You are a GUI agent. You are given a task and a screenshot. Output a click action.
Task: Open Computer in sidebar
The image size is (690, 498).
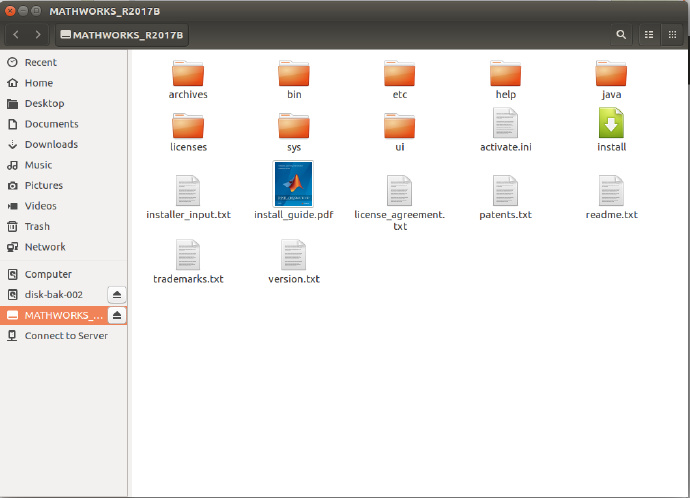pyautogui.click(x=63, y=274)
